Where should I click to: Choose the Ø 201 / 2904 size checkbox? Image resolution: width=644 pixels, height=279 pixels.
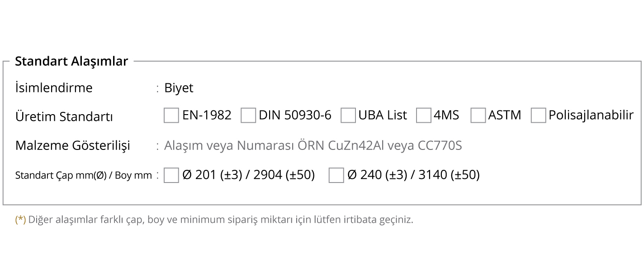[x=171, y=175]
